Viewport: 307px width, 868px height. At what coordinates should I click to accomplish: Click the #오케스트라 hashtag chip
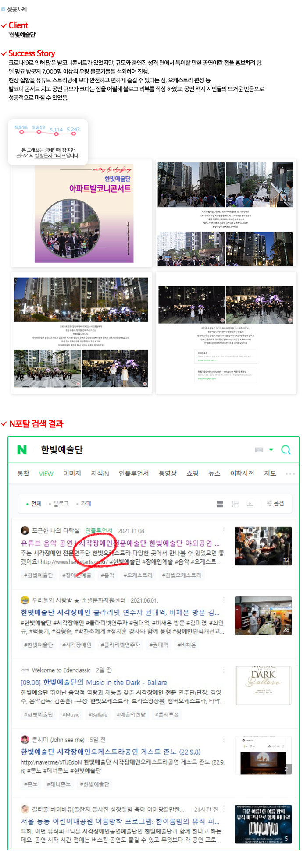pyautogui.click(x=138, y=575)
